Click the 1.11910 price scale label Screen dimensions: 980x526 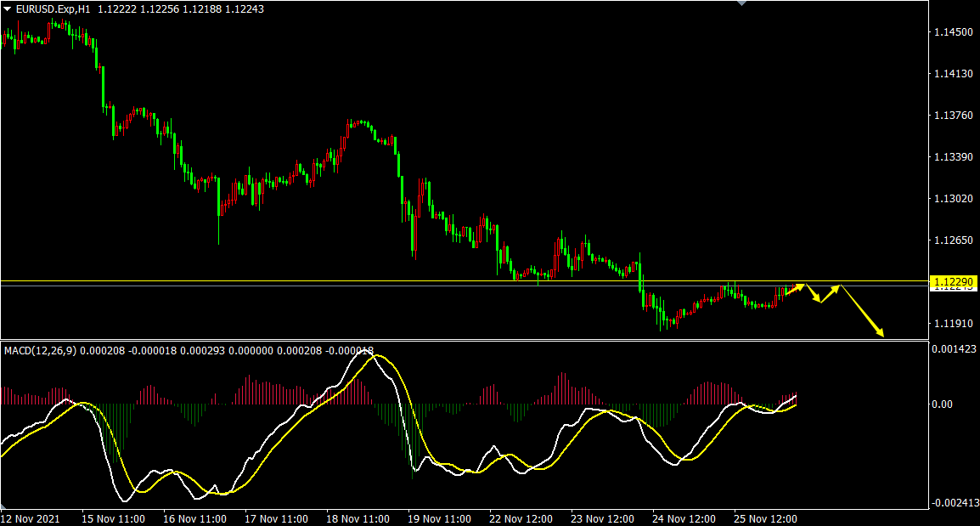(x=953, y=324)
